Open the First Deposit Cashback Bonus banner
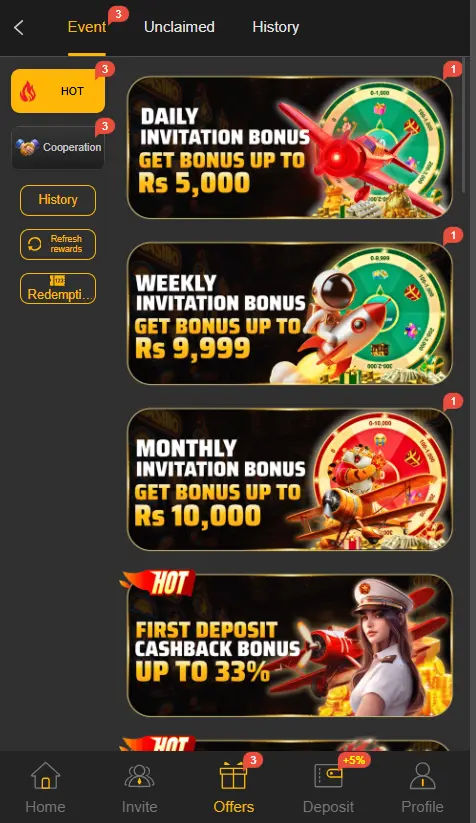476x823 pixels. [290, 645]
